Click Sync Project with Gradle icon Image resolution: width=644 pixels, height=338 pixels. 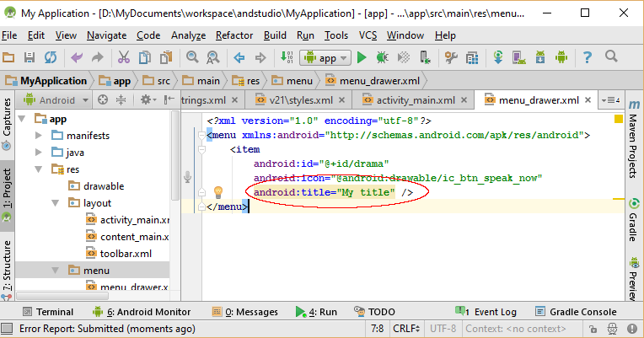pyautogui.click(x=498, y=57)
